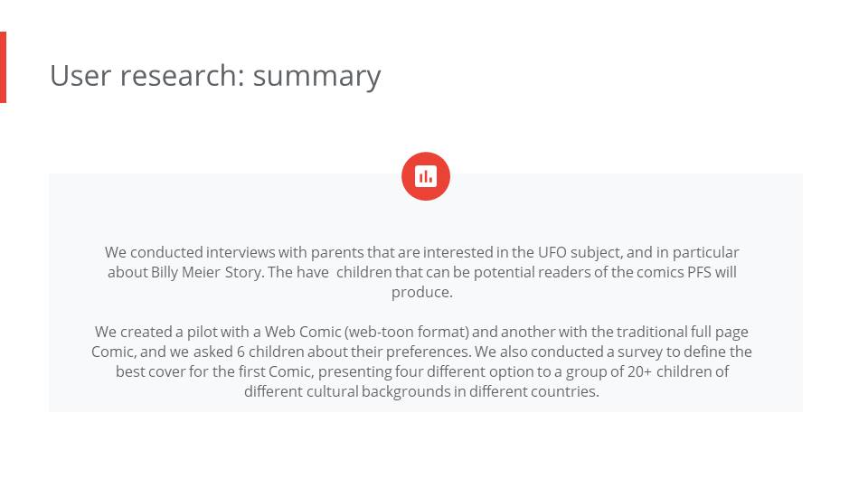
Task: Click the word "User" in the heading
Action: click(80, 75)
